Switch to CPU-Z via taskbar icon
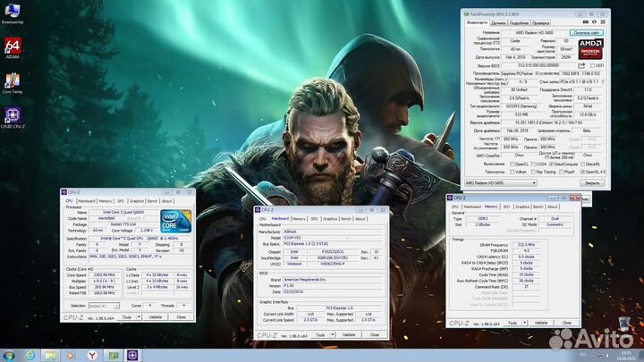The image size is (644, 362). [132, 356]
